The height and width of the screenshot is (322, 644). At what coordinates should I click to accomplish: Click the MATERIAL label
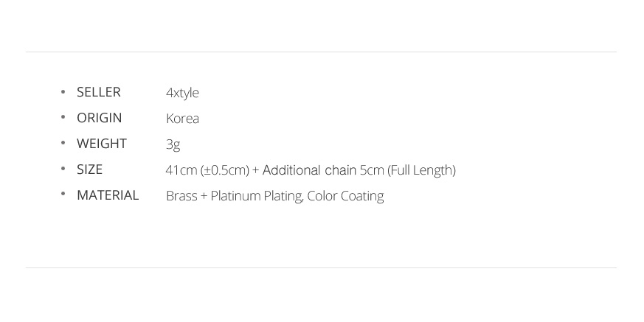tap(108, 195)
